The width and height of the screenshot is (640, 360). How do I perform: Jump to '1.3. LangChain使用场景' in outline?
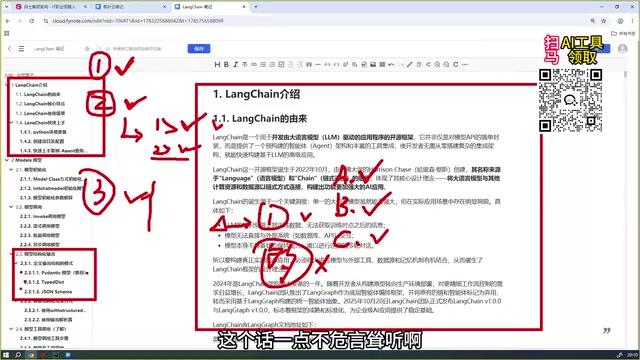[40, 113]
